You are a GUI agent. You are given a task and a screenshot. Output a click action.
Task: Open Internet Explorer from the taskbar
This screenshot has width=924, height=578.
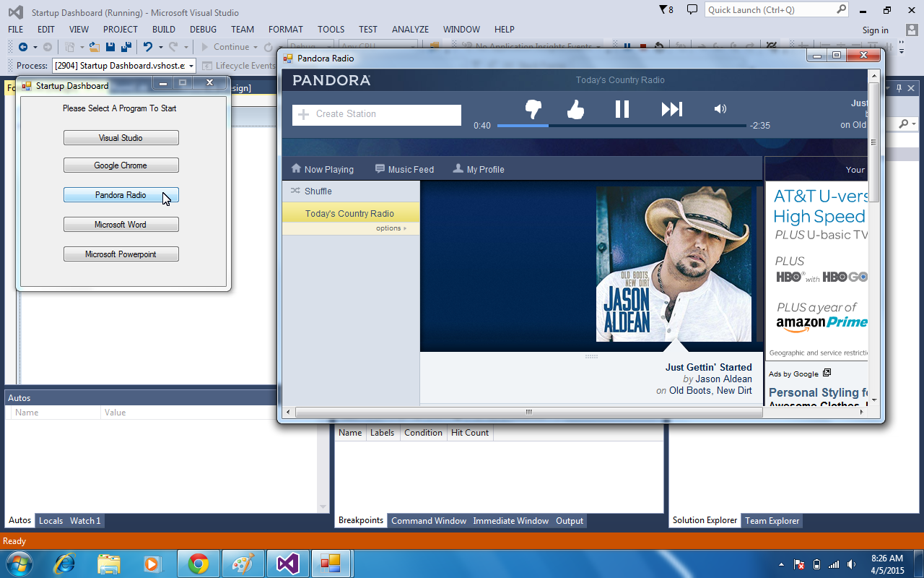tap(64, 564)
